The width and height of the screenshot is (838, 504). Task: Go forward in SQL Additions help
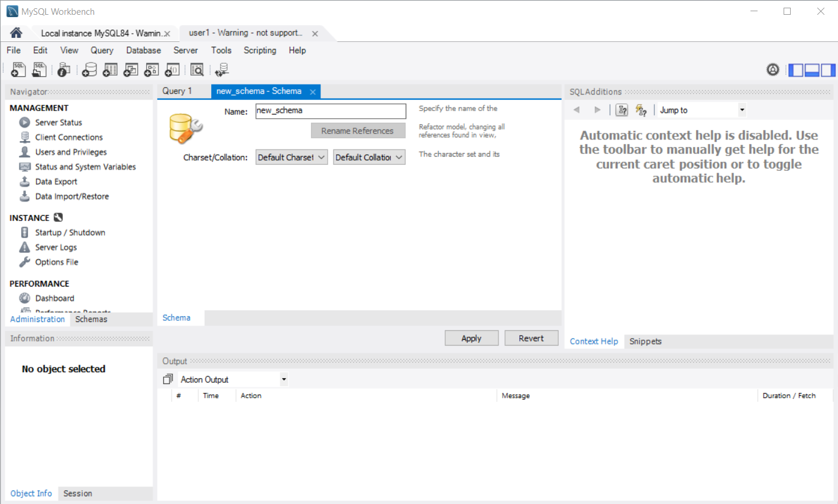[597, 110]
